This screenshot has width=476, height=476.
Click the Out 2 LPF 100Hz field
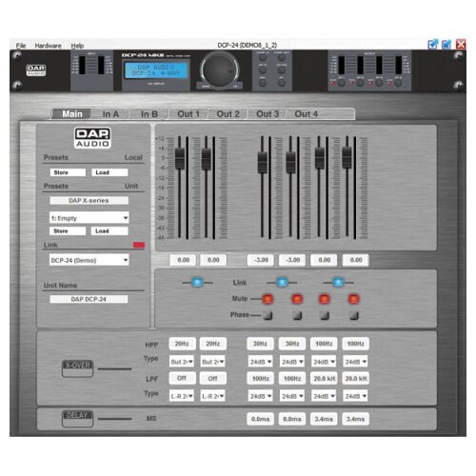tap(292, 378)
